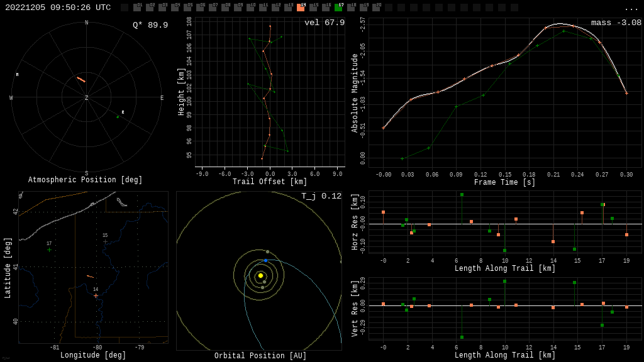Click the mass -3.08 readout
The image size is (644, 362).
tap(616, 23)
